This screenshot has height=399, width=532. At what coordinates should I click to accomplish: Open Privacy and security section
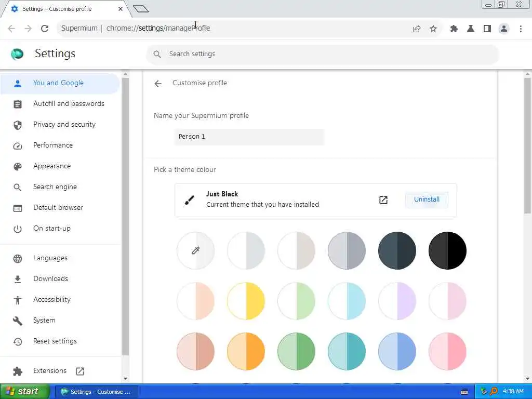tap(60, 125)
